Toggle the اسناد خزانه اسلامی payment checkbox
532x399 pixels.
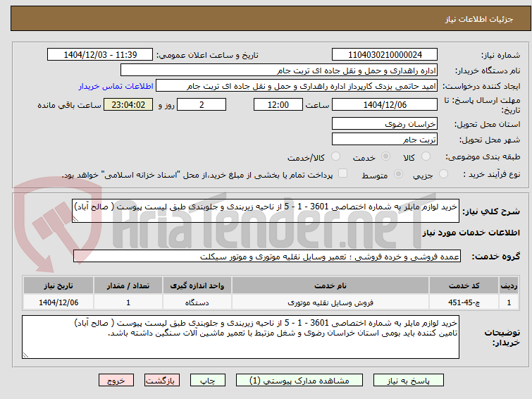[342, 173]
